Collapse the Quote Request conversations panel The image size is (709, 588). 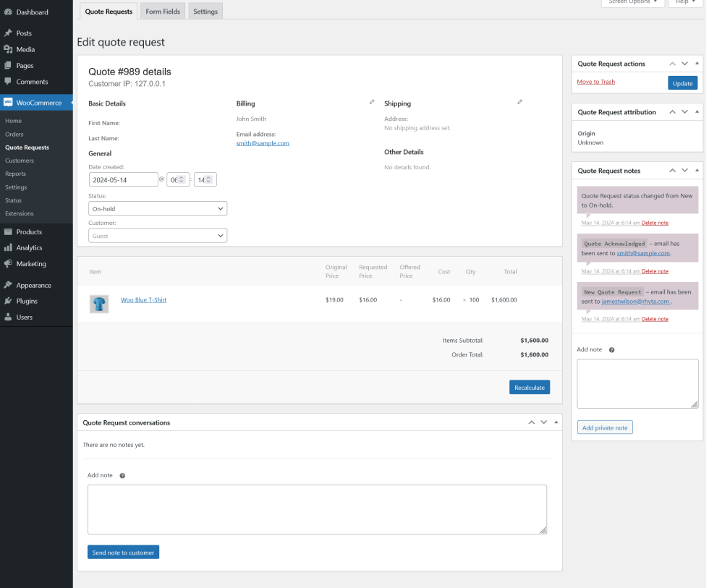pos(556,422)
